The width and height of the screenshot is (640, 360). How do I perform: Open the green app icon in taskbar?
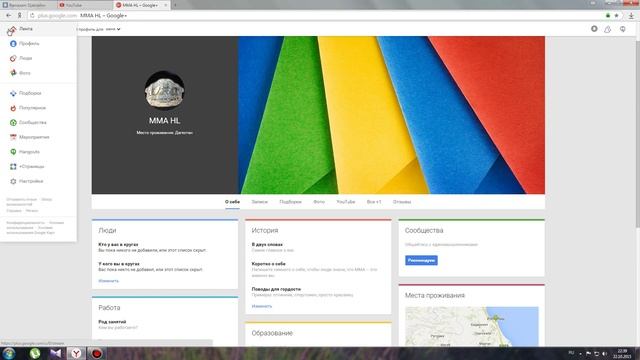click(35, 353)
